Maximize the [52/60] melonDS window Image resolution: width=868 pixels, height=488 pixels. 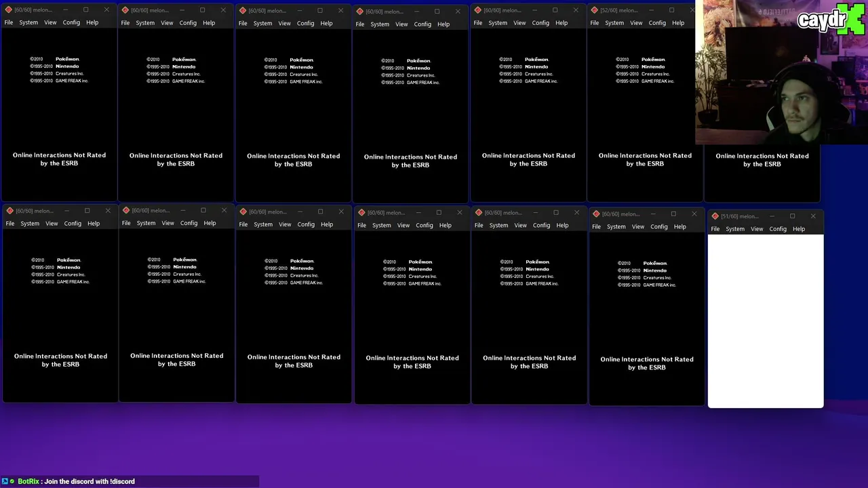coord(671,10)
